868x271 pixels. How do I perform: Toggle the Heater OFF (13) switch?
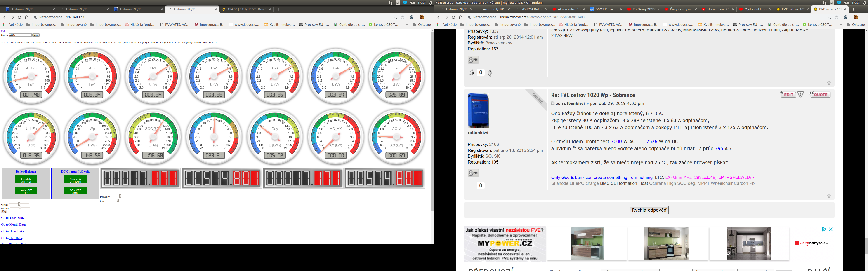click(x=26, y=191)
